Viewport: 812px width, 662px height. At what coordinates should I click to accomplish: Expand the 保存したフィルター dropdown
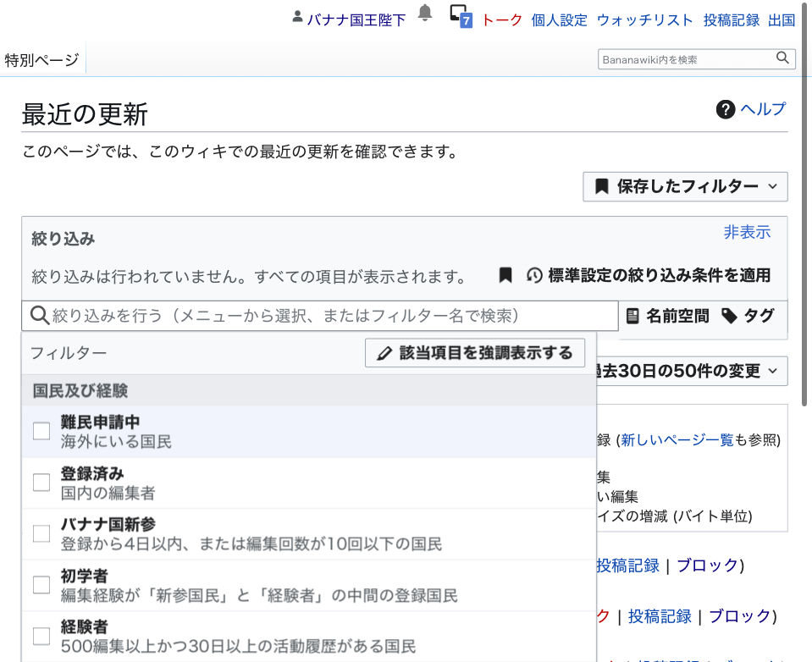pyautogui.click(x=685, y=186)
